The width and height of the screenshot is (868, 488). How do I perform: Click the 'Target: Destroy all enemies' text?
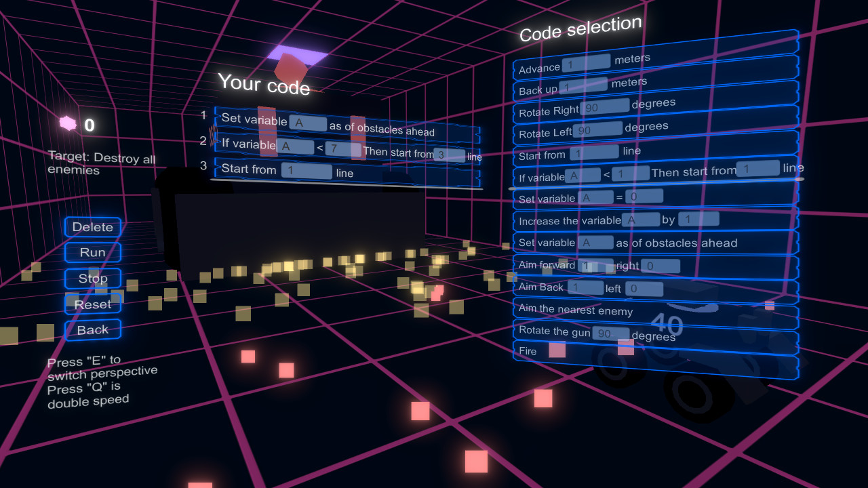coord(102,163)
